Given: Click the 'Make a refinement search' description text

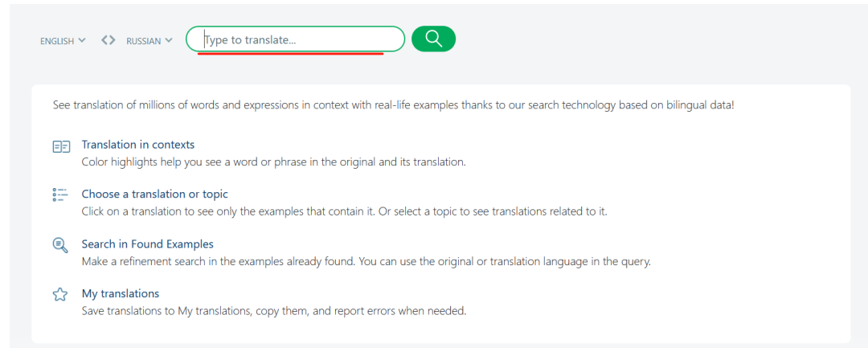Looking at the screenshot, I should [x=366, y=262].
